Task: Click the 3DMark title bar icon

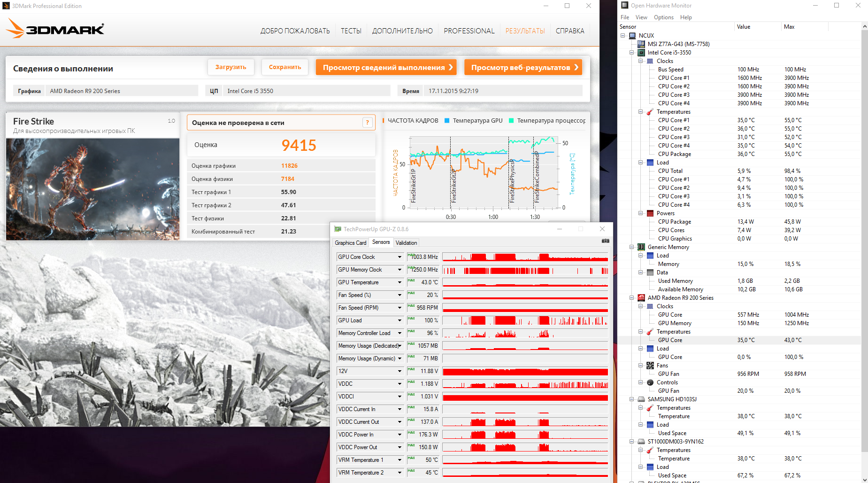Action: (x=6, y=6)
